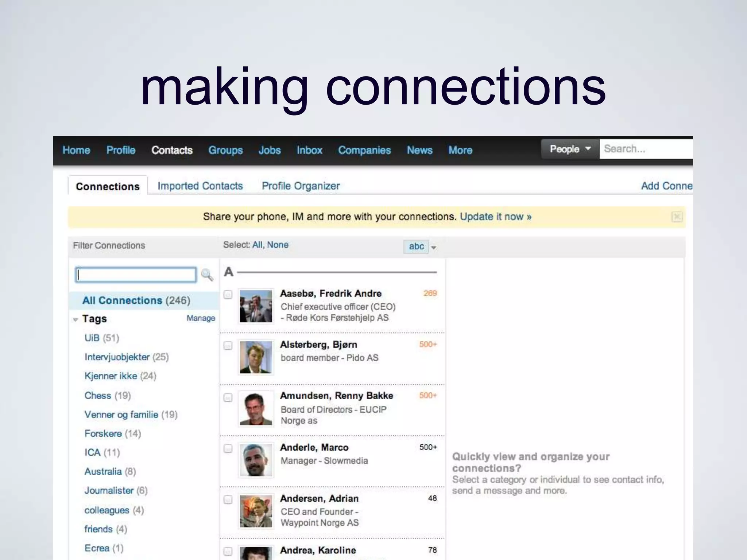Open the Groups menu
The image size is (747, 560).
(x=225, y=150)
